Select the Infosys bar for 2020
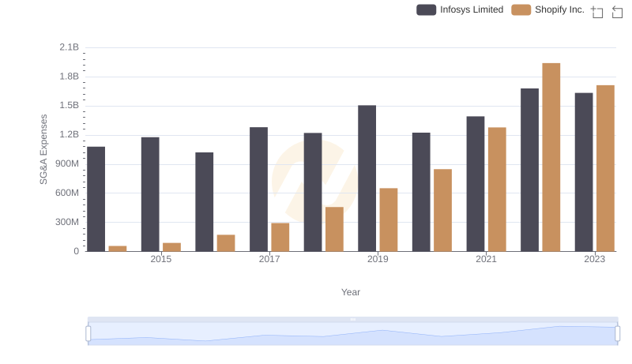 click(x=421, y=192)
